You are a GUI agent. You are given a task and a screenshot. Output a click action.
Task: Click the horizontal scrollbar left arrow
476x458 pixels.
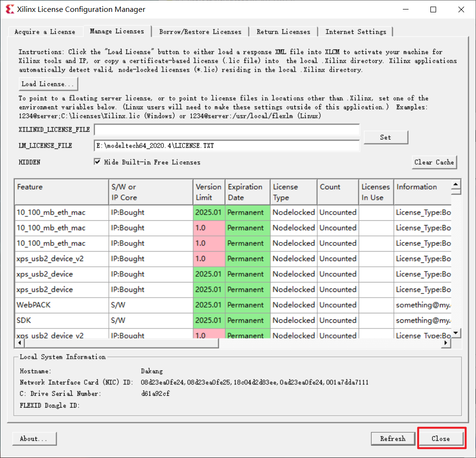tap(20, 343)
